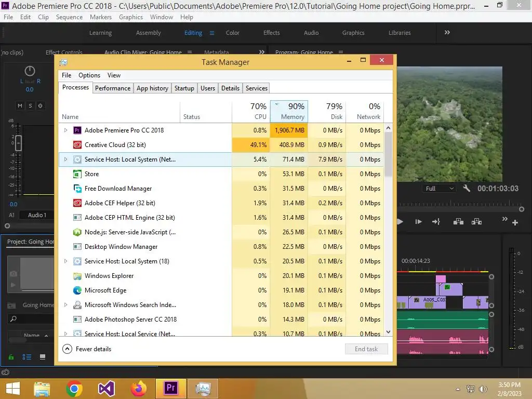Collapse Task Manager via Fewer details
The image size is (532, 399).
pos(87,349)
